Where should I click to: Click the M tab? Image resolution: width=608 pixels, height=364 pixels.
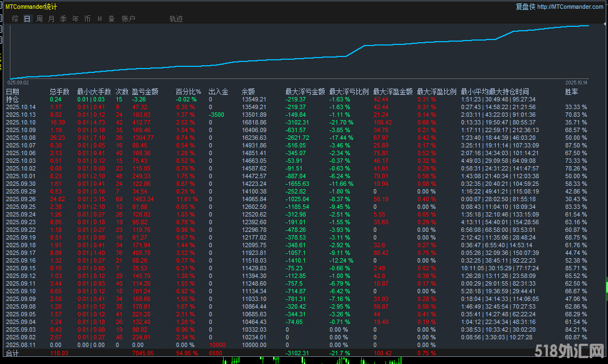tap(100, 19)
